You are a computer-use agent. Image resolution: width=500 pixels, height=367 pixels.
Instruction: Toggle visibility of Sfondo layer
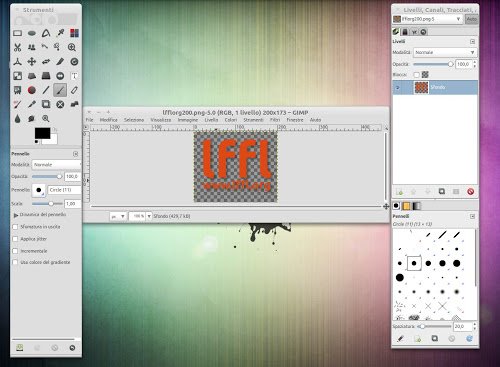click(397, 88)
